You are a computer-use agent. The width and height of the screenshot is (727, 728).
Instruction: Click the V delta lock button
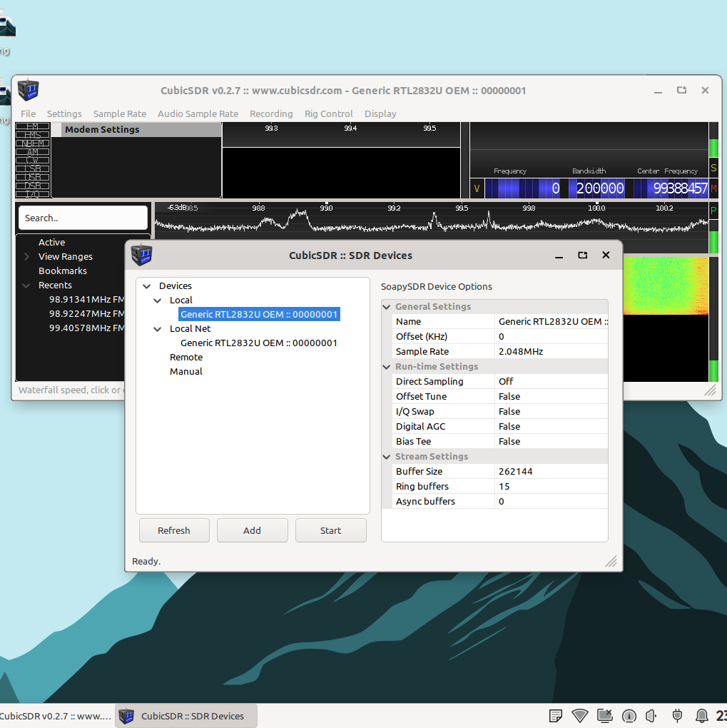click(477, 189)
